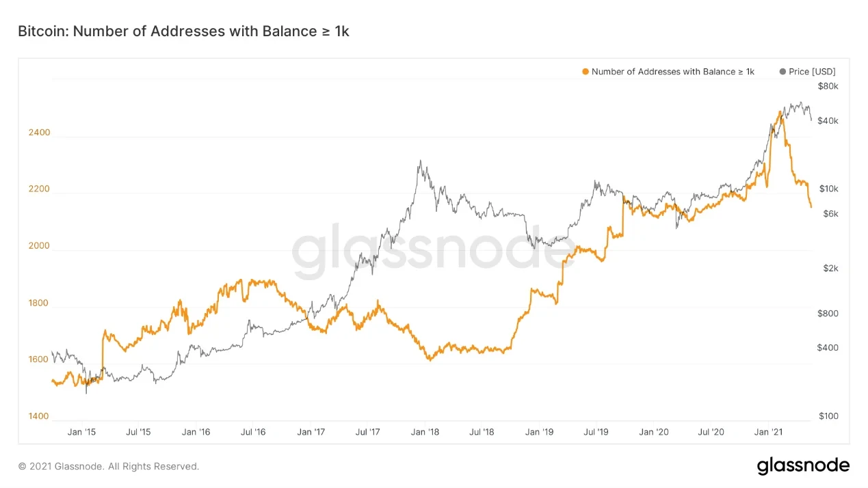The image size is (868, 488).
Task: Click the $80k price axis label
Action: pos(828,86)
